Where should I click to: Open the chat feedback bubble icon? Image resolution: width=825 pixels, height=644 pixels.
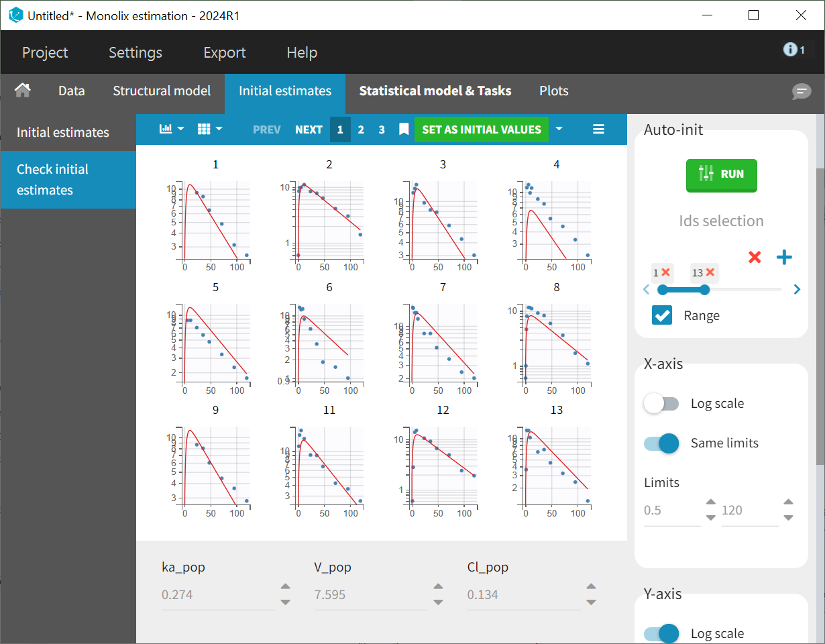[801, 92]
